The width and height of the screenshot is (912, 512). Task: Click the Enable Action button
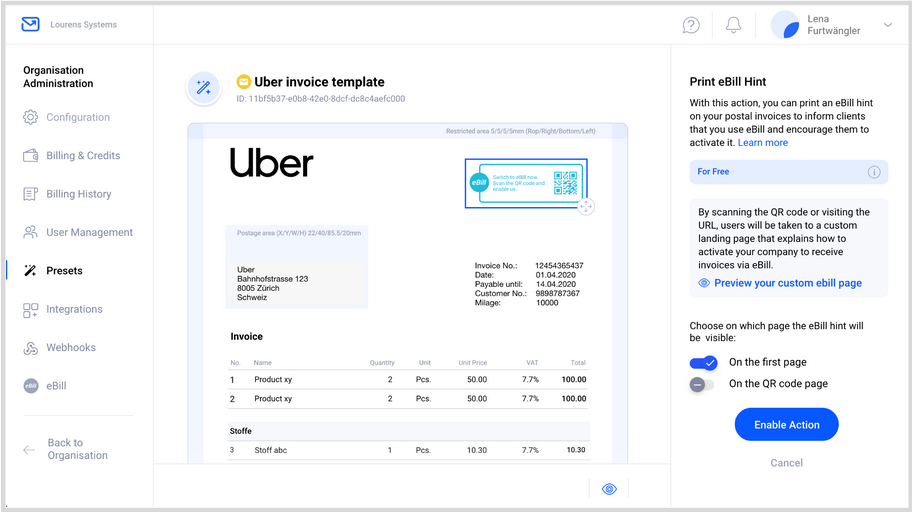(786, 424)
